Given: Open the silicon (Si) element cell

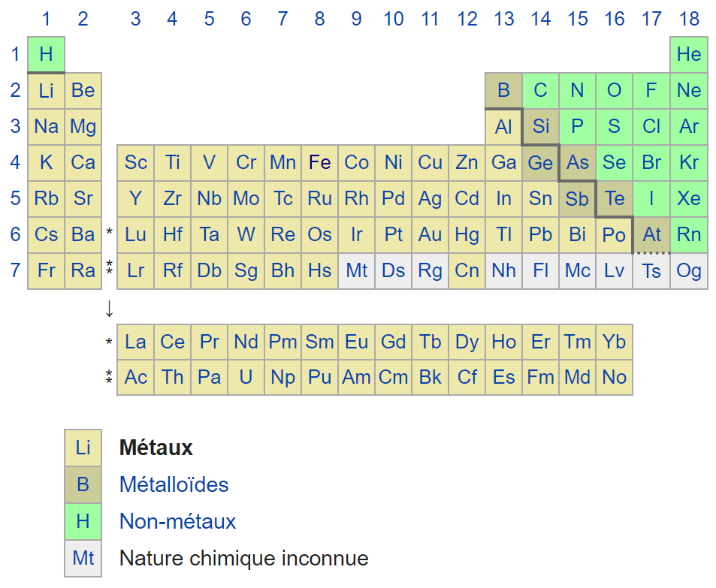Looking at the screenshot, I should 540,126.
